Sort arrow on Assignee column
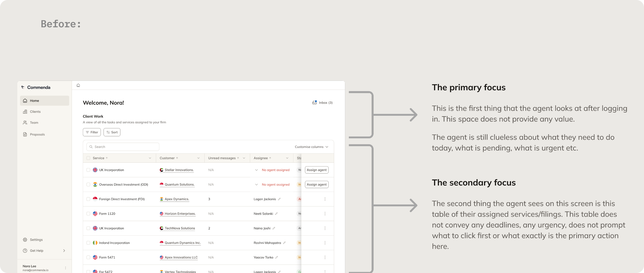The width and height of the screenshot is (644, 273). click(x=270, y=158)
